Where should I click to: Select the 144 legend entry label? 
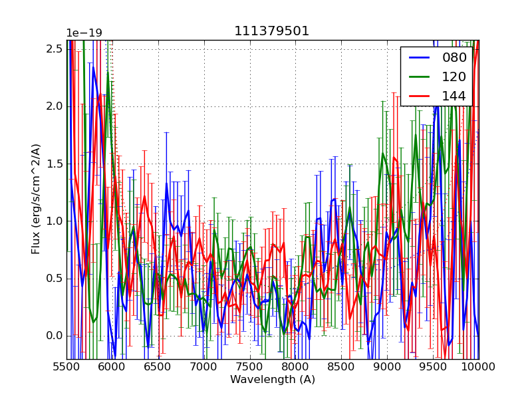click(x=454, y=96)
